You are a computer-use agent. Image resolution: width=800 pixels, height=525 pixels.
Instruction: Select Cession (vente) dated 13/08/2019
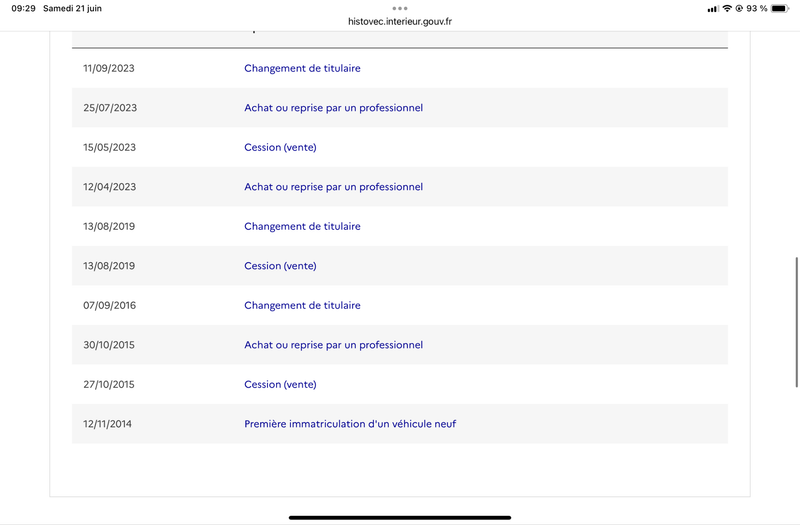pos(280,266)
